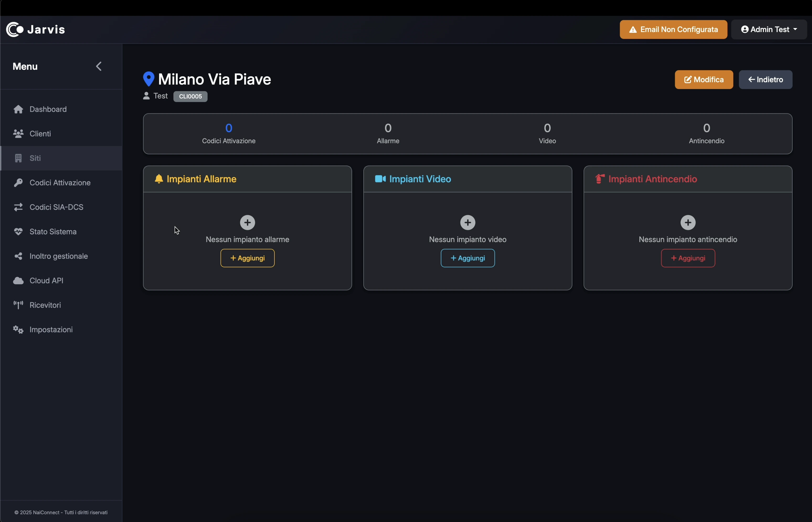Click the plus circle in Impianti Antincendio
This screenshot has height=522, width=812.
[x=688, y=222]
